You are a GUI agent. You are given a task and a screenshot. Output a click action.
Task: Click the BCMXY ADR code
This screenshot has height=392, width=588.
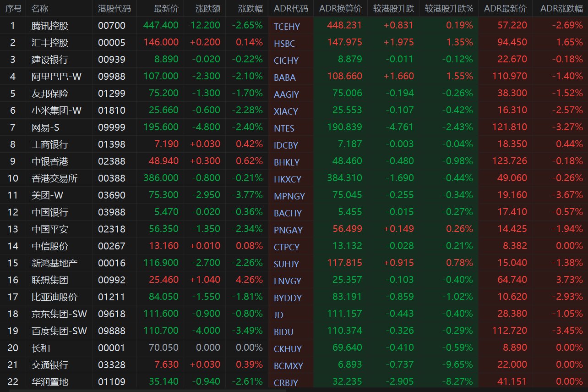(289, 366)
